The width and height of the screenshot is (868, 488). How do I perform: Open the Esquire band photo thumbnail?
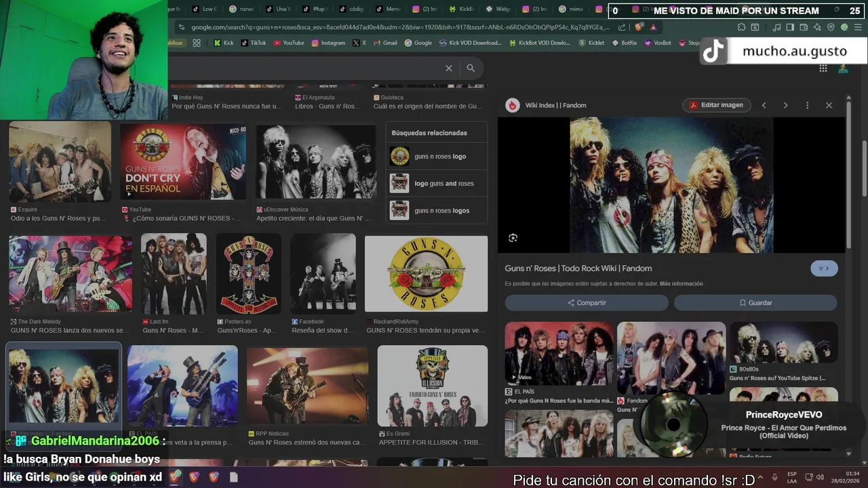pyautogui.click(x=60, y=162)
